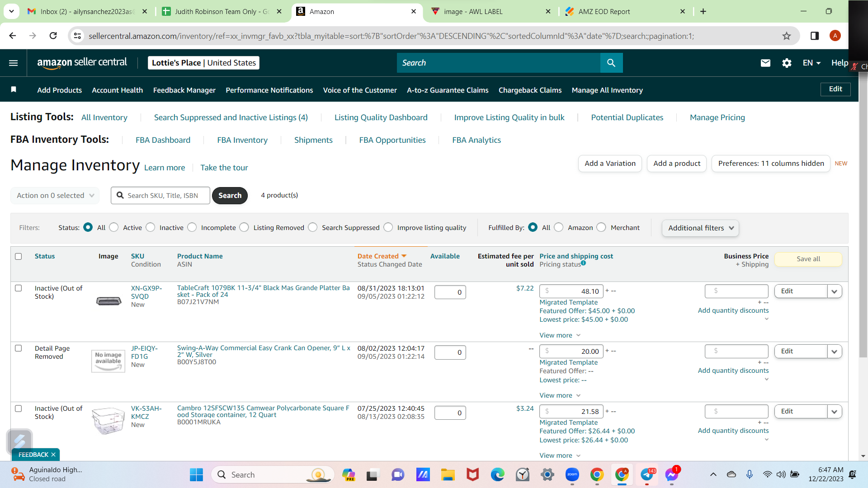Open Microsoft Edge from the taskbar
The height and width of the screenshot is (488, 868).
click(498, 474)
